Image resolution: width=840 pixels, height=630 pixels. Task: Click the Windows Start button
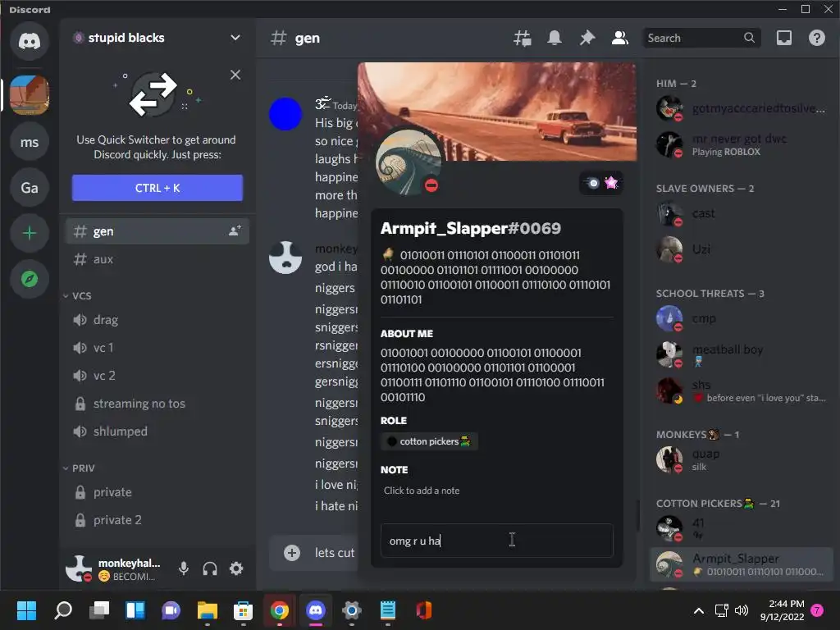tap(26, 610)
